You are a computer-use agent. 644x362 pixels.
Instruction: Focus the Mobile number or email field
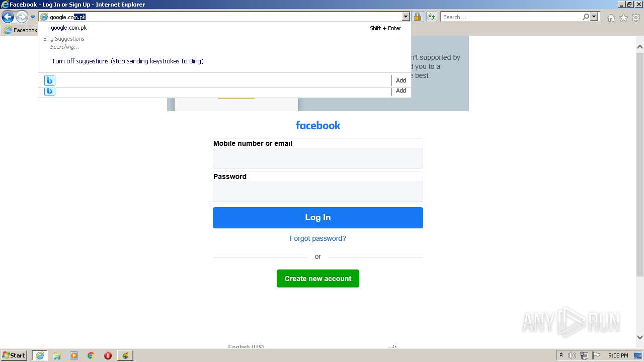[318, 158]
